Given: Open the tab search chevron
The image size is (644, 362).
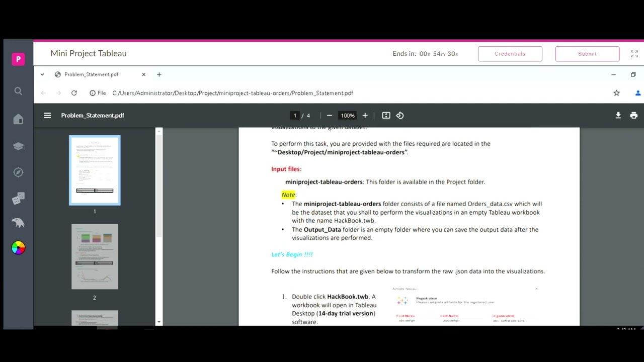Looking at the screenshot, I should click(x=42, y=74).
